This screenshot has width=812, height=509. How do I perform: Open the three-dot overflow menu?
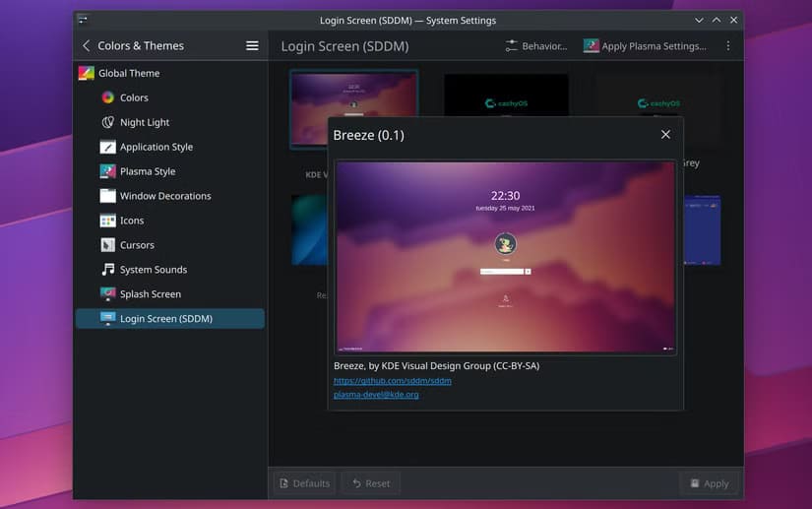click(x=728, y=45)
